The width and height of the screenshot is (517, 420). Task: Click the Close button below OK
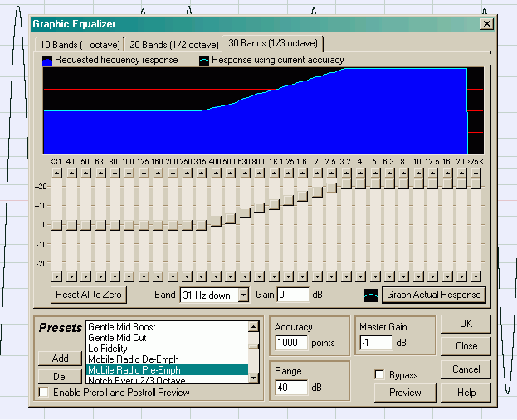click(x=466, y=346)
